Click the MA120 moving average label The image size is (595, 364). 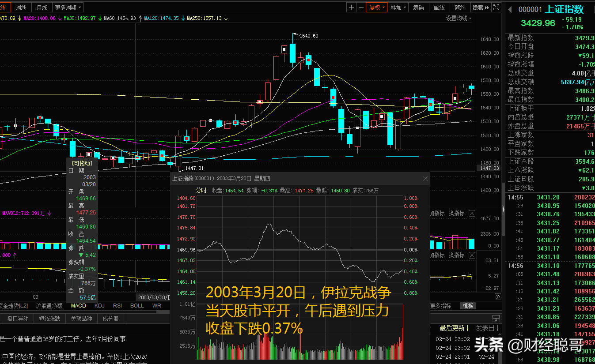161,19
